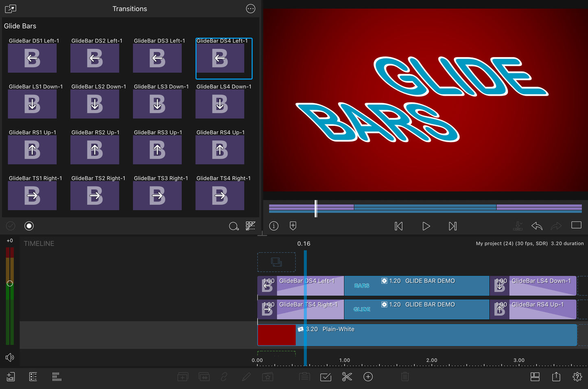This screenshot has height=389, width=588.
Task: Toggle the audio speaker mute icon
Action: [x=10, y=357]
